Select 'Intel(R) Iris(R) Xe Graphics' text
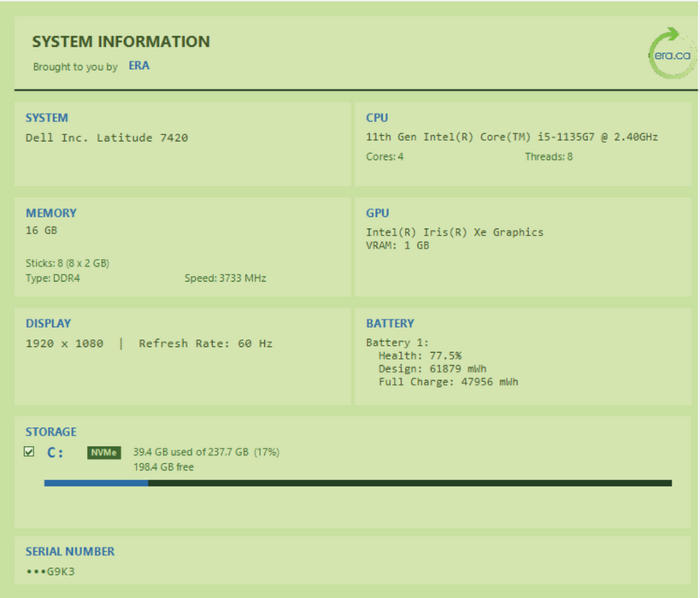 pyautogui.click(x=455, y=232)
